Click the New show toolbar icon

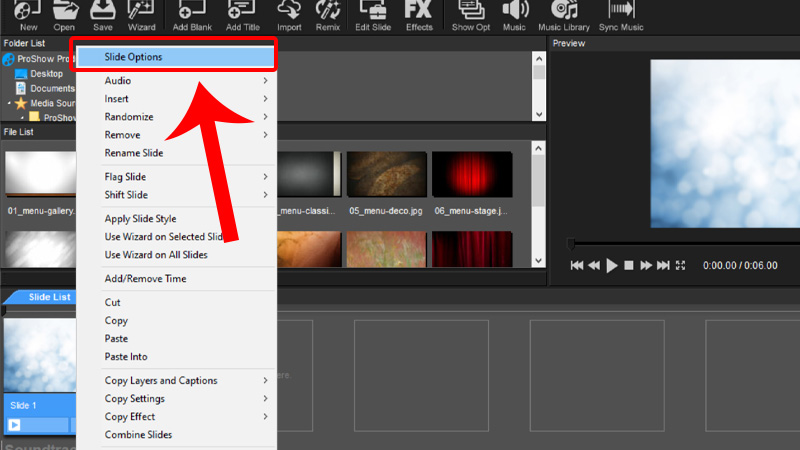click(x=27, y=14)
